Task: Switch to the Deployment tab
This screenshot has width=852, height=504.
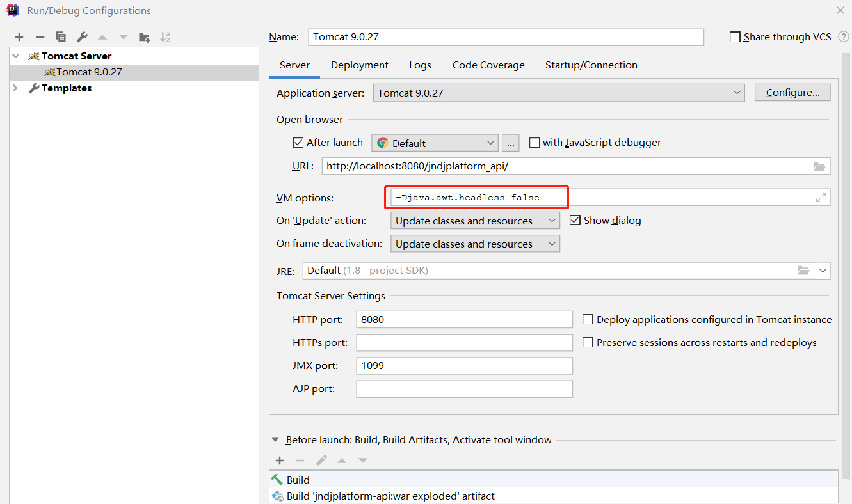Action: click(360, 65)
